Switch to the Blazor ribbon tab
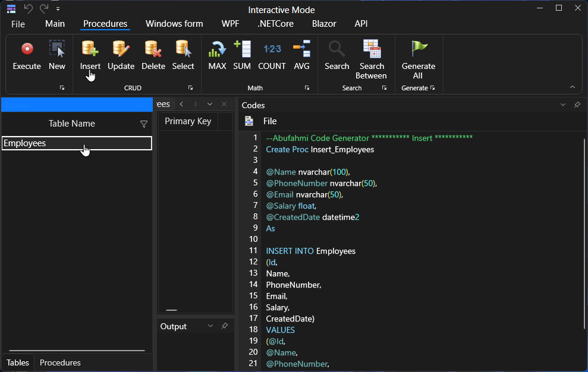This screenshot has width=588, height=372. [324, 24]
